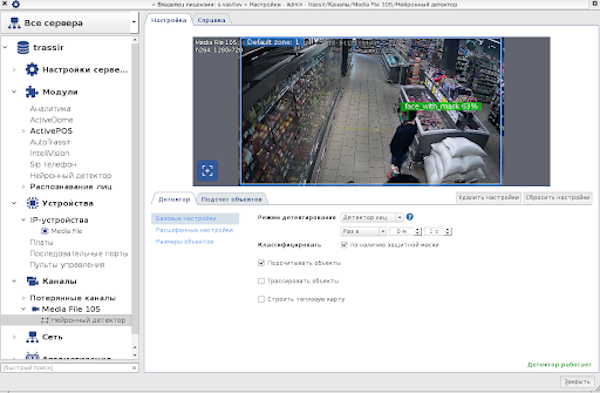Click the network icon for Сеть

point(32,337)
